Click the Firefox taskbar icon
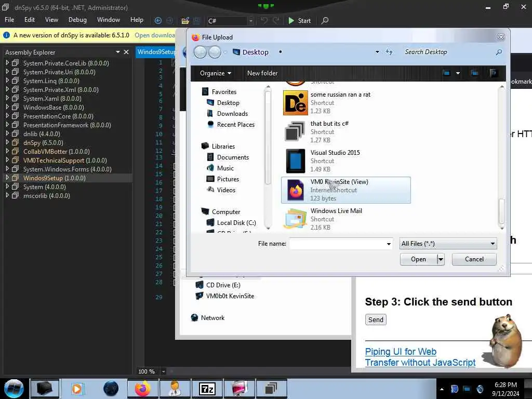This screenshot has width=532, height=399. click(x=142, y=389)
